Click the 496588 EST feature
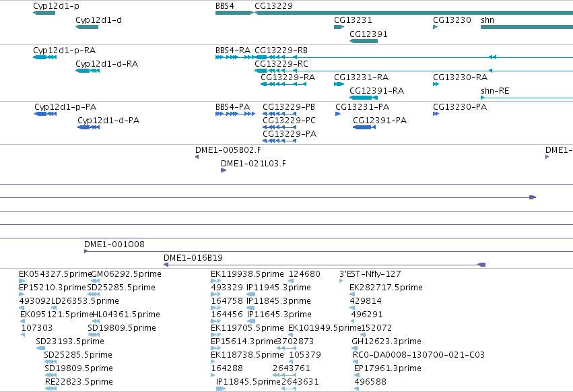Screen dimensions: 573x392 pyautogui.click(x=356, y=389)
